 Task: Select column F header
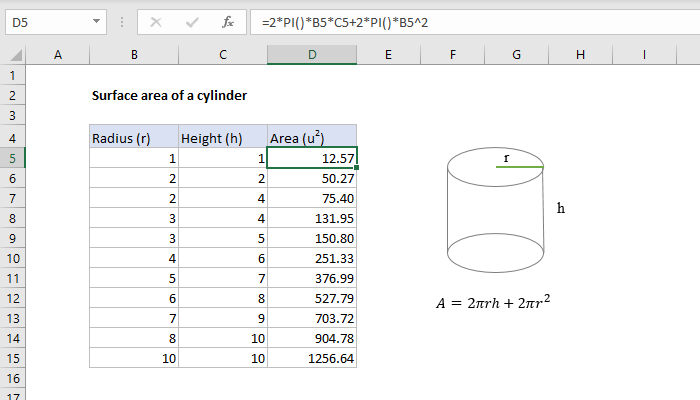453,55
